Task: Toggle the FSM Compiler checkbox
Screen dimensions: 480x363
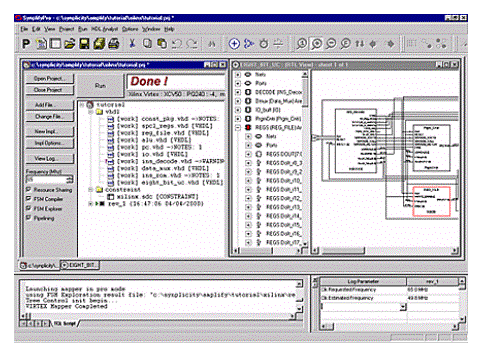Action: (29, 199)
